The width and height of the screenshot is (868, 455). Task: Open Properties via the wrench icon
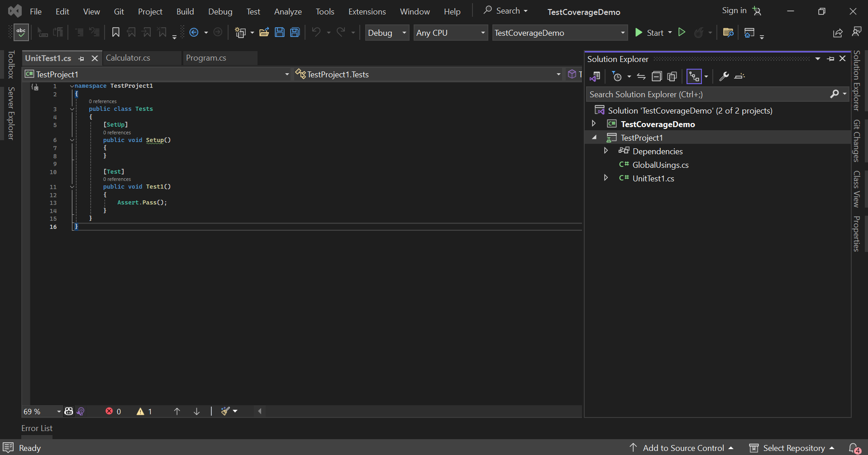coord(724,76)
